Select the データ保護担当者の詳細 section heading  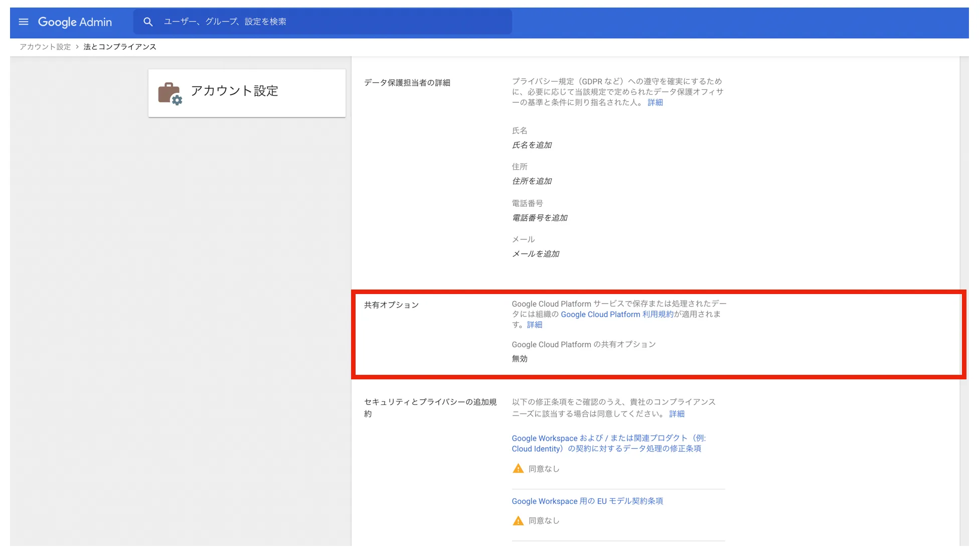coord(407,83)
